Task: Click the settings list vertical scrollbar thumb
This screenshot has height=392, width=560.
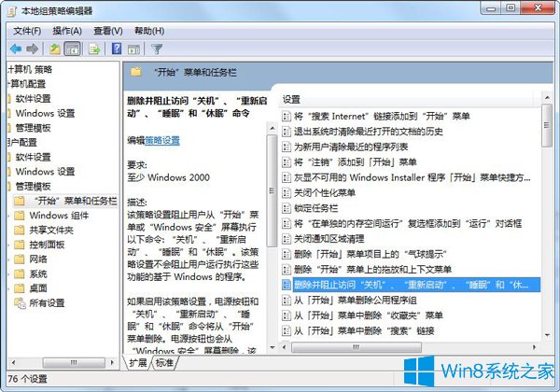Action: click(x=546, y=125)
